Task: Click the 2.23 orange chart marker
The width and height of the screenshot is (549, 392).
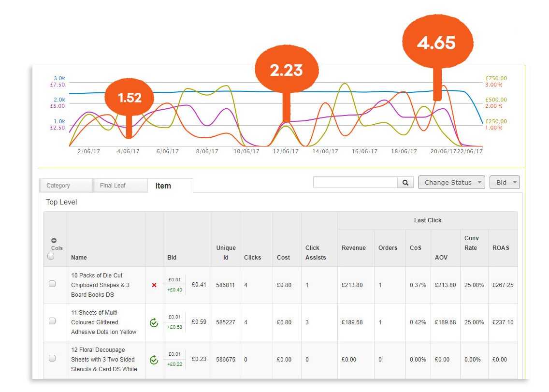Action: point(286,71)
